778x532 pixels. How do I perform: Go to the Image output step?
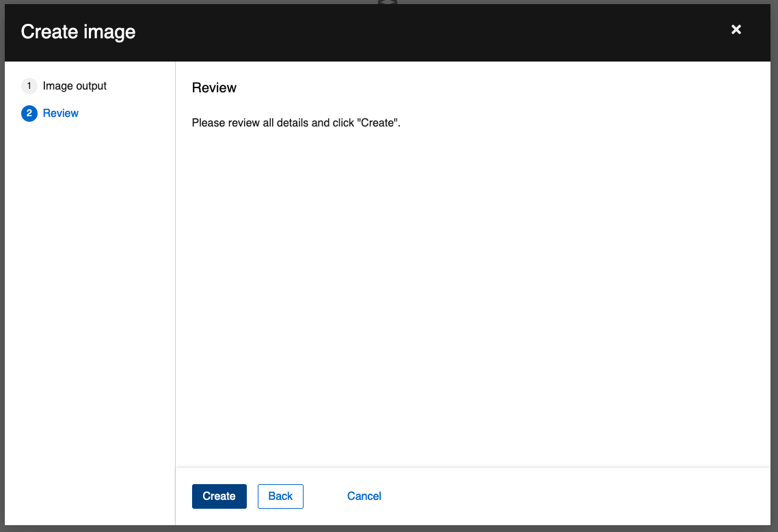coord(75,86)
